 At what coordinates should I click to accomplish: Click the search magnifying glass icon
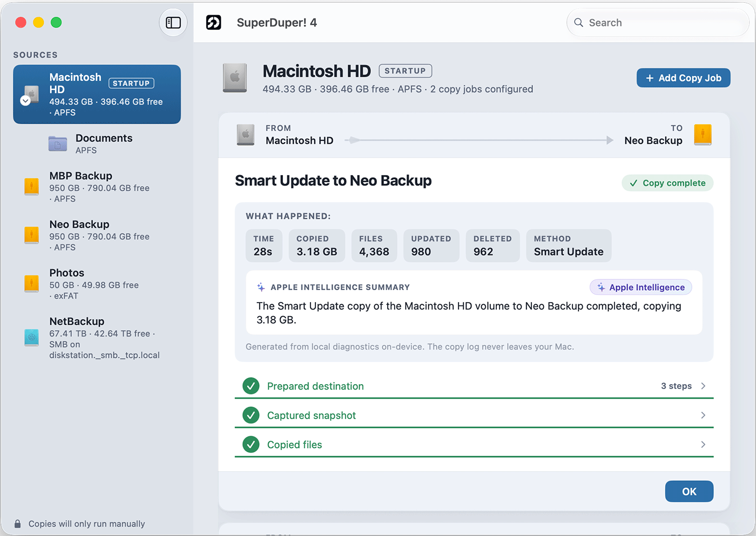578,23
